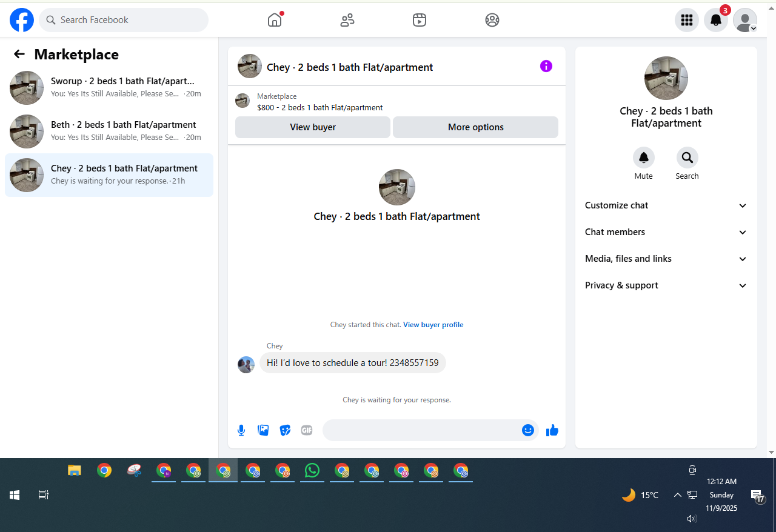Open the notifications bell with 3 badge
This screenshot has height=532, width=776.
[716, 20]
